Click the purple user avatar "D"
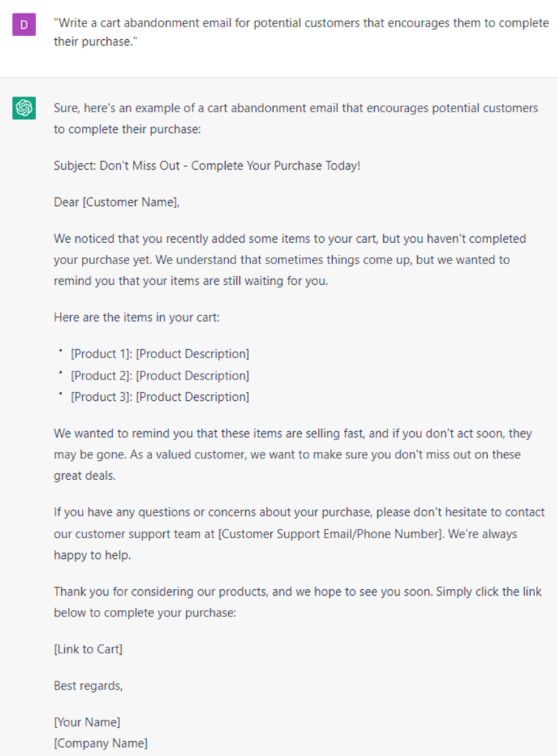This screenshot has width=558, height=756. point(24,25)
